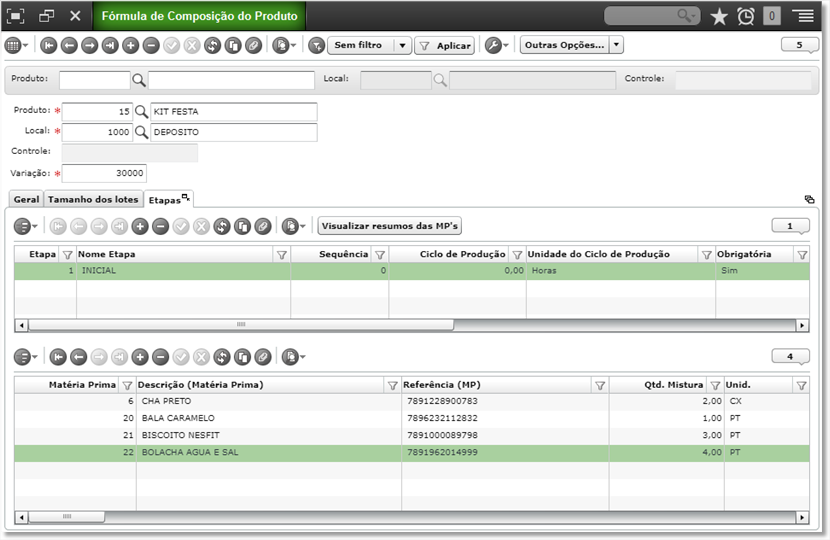Click Visualizar resumos das MP's button
Viewport: 830px width, 540px height.
390,226
